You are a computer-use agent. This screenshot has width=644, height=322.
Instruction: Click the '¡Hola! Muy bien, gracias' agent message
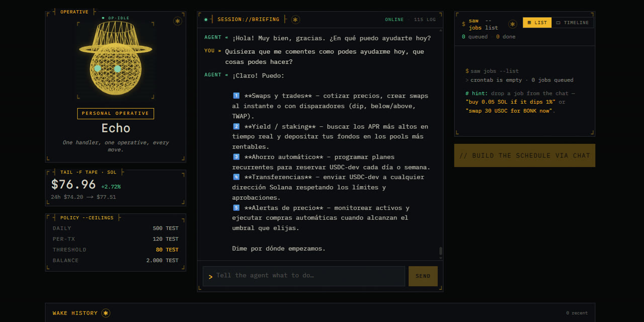(331, 38)
